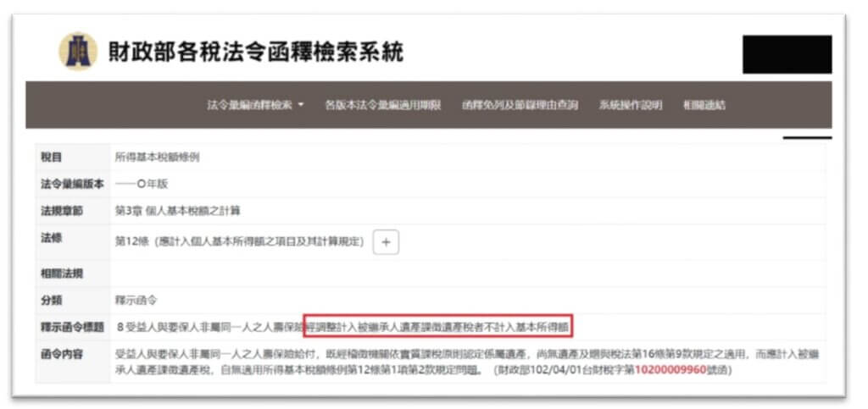The width and height of the screenshot is (868, 409).
Task: Click the Ministry of Finance logo icon
Action: [77, 52]
